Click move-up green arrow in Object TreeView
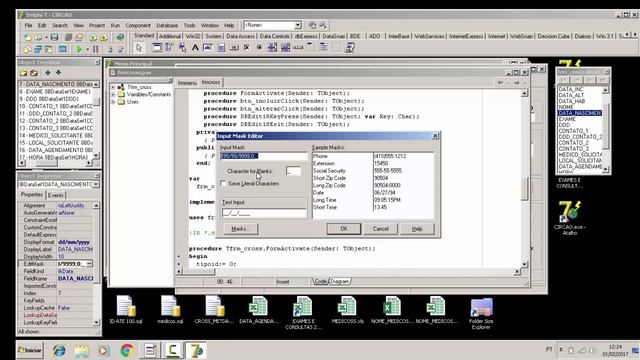640x360 pixels. pyautogui.click(x=48, y=73)
